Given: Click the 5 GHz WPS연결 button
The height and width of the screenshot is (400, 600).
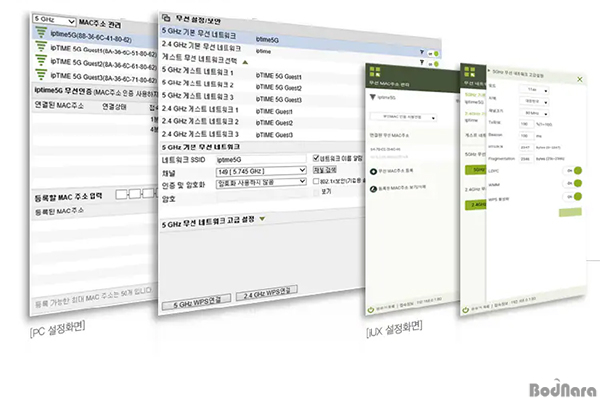Looking at the screenshot, I should coord(196,302).
